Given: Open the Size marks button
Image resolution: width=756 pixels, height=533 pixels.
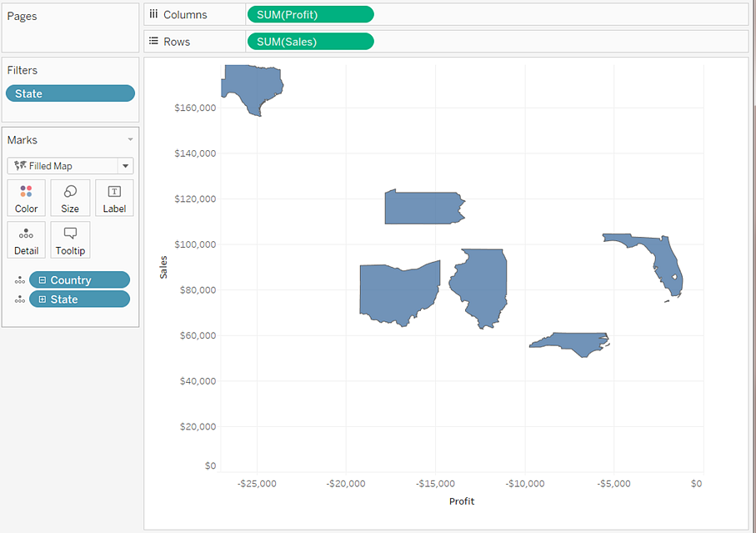Looking at the screenshot, I should point(70,199).
